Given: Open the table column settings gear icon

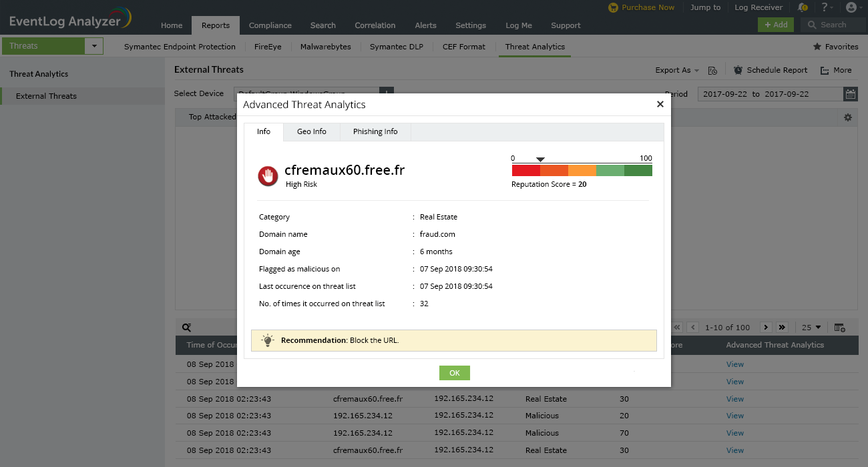Looking at the screenshot, I should tap(848, 117).
